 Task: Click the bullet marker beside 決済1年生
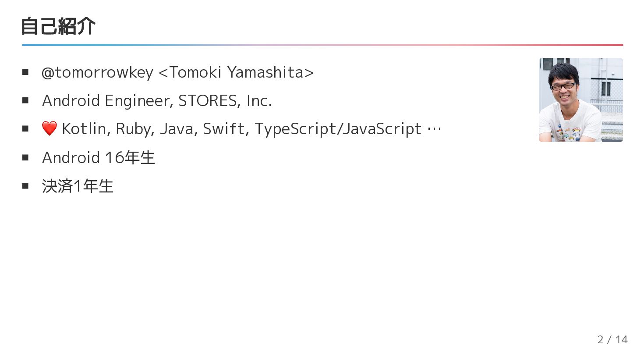tap(25, 186)
